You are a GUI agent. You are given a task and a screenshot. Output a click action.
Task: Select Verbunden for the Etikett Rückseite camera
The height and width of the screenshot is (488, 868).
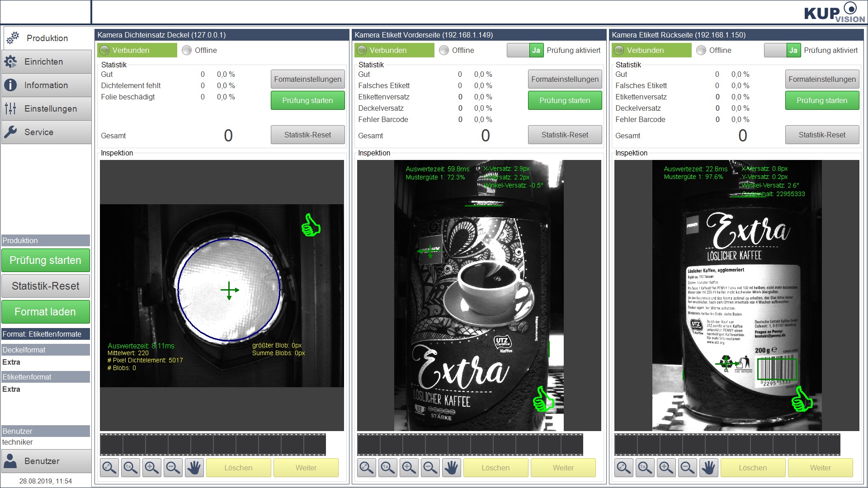(651, 50)
